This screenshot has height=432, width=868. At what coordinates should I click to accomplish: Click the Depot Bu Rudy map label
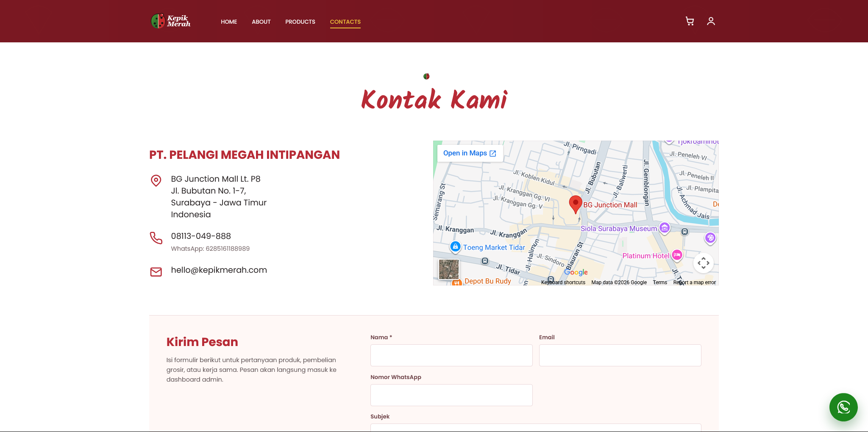(x=487, y=281)
